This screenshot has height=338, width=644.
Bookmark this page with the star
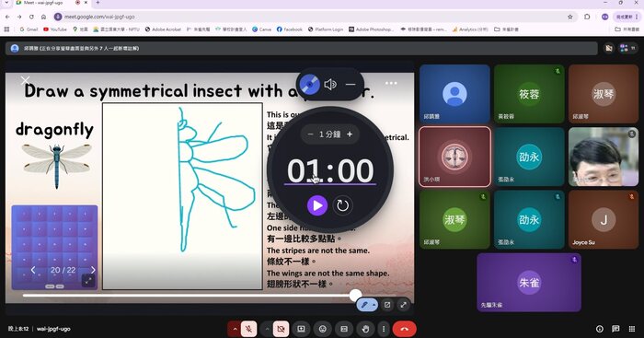pos(570,17)
